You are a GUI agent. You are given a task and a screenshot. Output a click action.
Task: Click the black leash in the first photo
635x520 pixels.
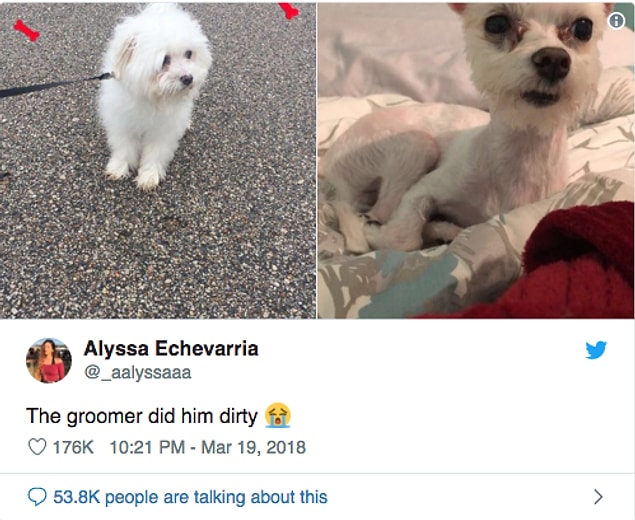55,85
